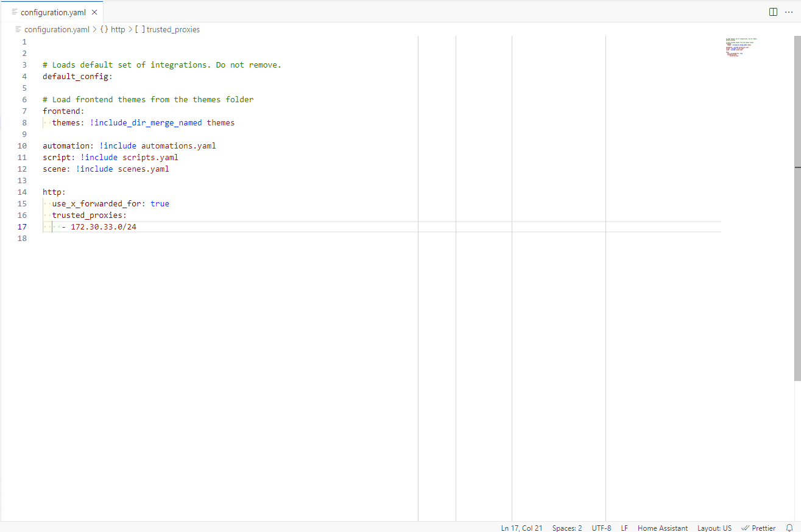Change encoding via UTF-8 status item
Viewport: 801px width, 532px height.
coord(601,528)
